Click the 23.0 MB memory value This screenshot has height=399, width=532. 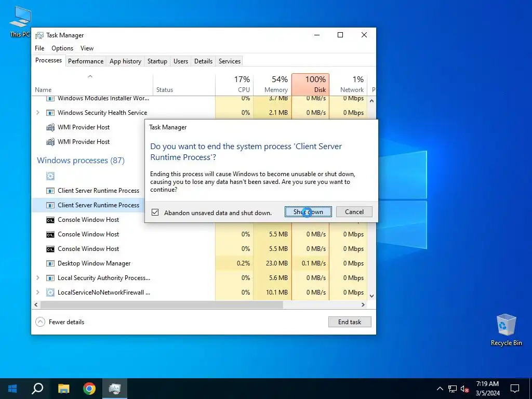276,263
